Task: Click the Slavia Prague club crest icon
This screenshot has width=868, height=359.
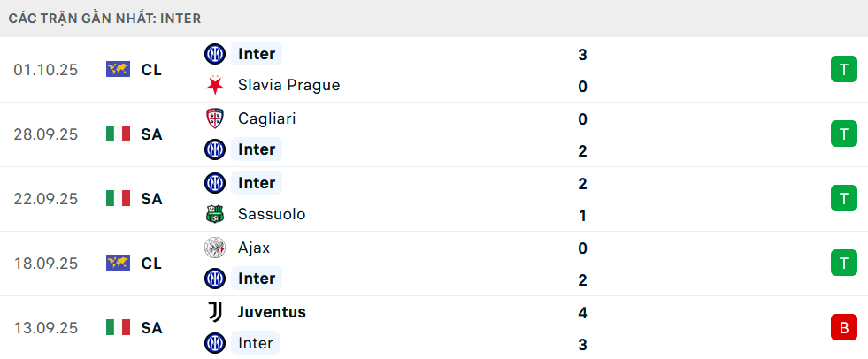Action: point(215,86)
